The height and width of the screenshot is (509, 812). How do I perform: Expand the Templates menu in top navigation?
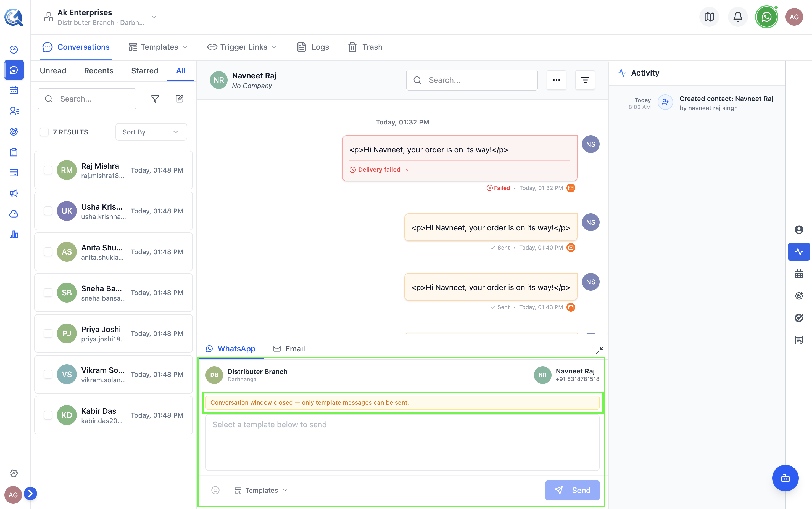click(x=158, y=47)
